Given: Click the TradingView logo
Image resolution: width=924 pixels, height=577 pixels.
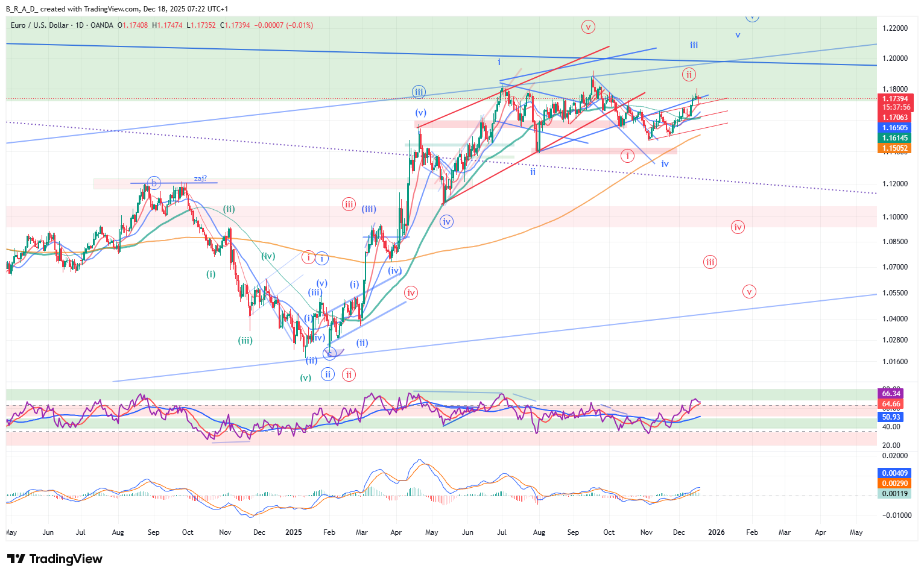Looking at the screenshot, I should pos(55,559).
